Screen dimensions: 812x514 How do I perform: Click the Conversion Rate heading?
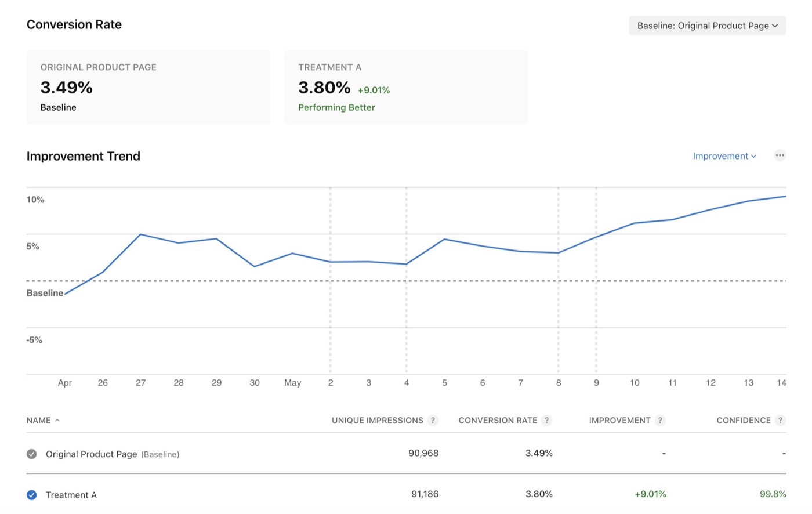(x=74, y=24)
